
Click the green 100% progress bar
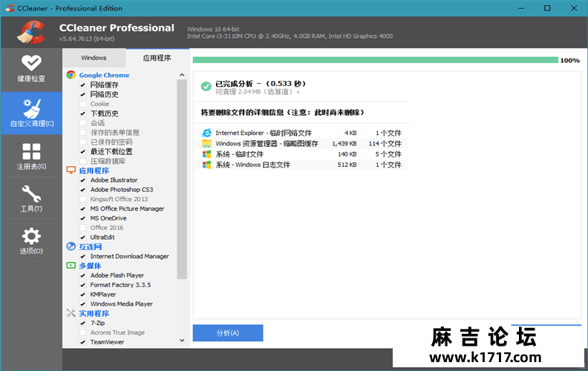coord(376,60)
